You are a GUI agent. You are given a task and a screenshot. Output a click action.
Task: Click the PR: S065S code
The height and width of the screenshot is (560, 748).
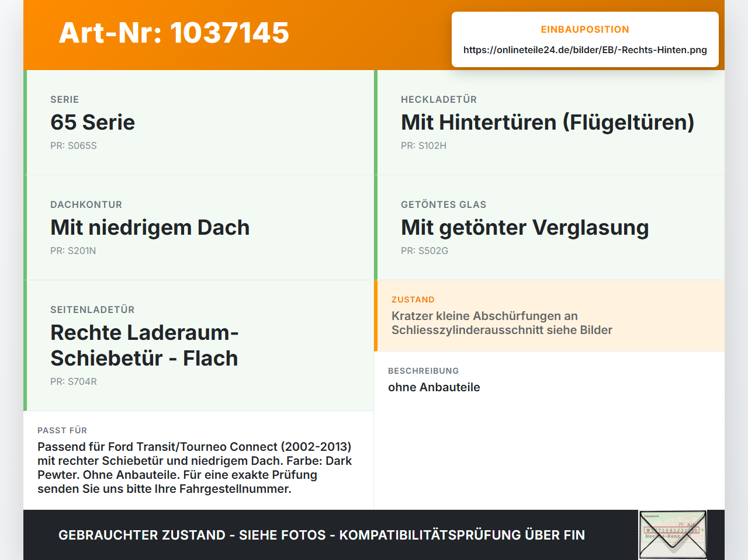tap(74, 145)
